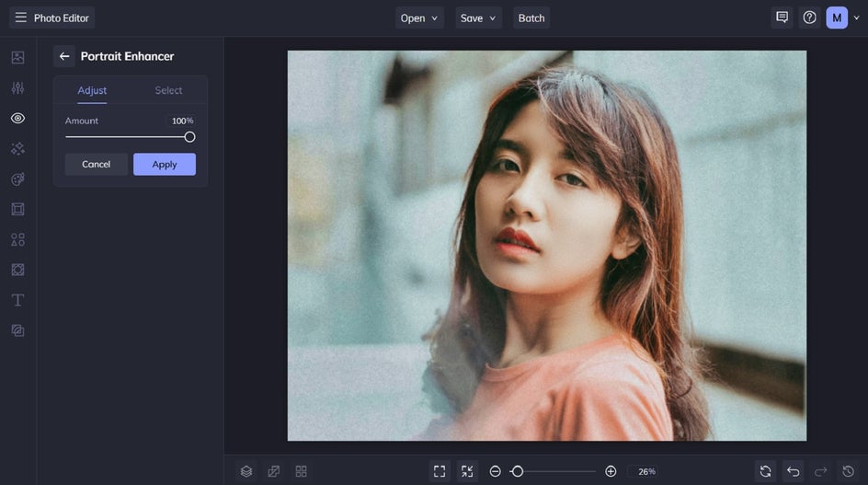The height and width of the screenshot is (485, 868).
Task: Click the M user avatar
Action: click(837, 17)
